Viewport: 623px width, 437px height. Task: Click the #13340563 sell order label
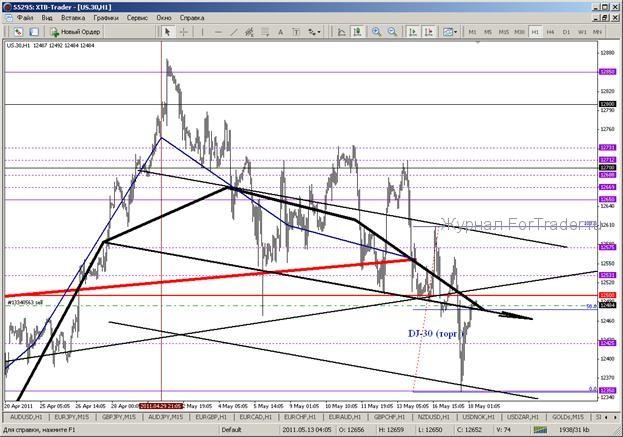point(25,303)
